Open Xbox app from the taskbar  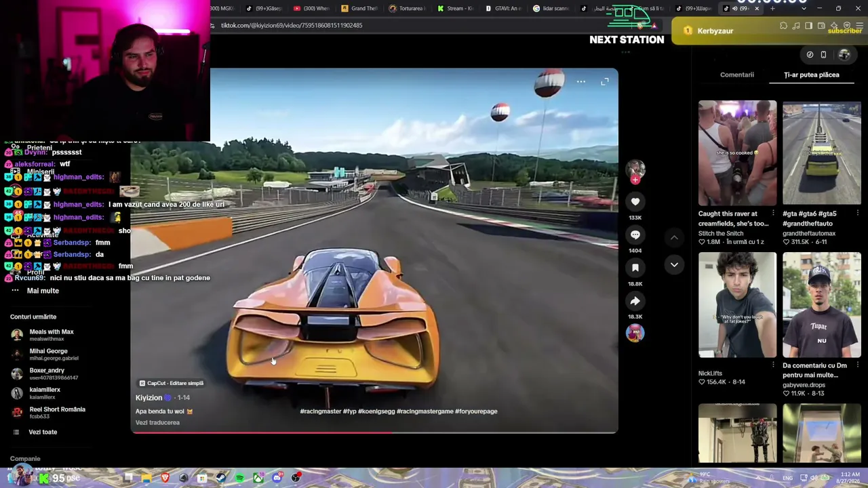258,478
